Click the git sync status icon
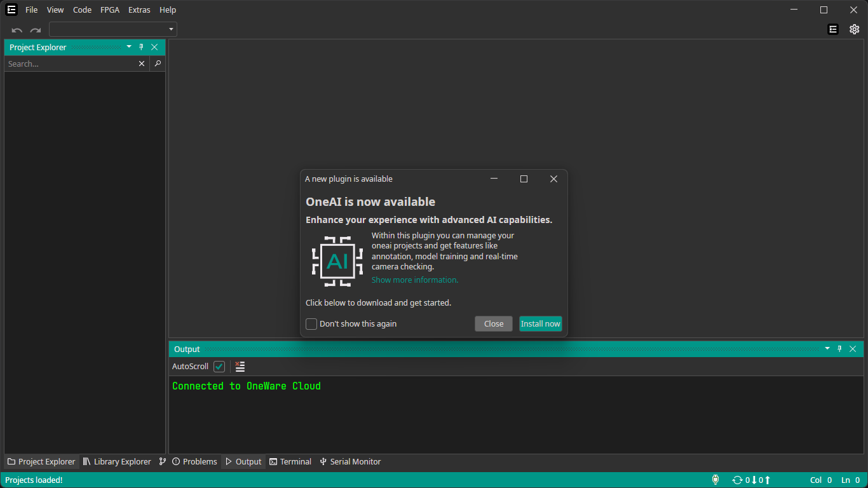The image size is (868, 488). tap(737, 480)
